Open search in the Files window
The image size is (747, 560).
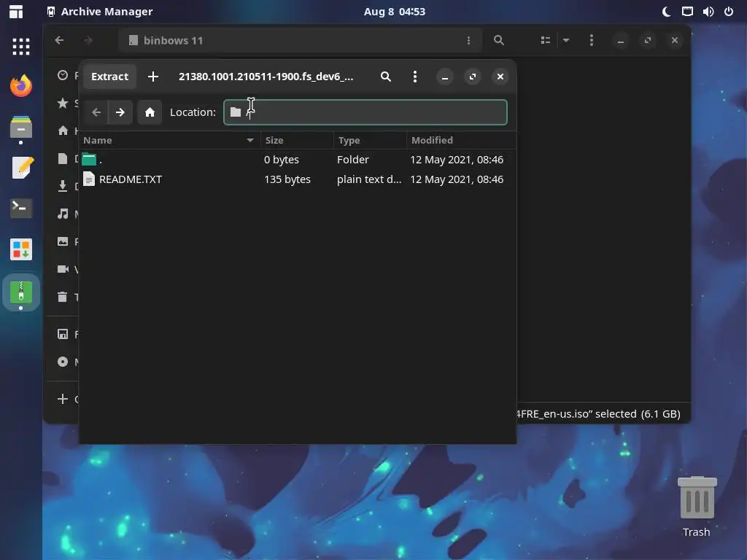[x=499, y=41]
